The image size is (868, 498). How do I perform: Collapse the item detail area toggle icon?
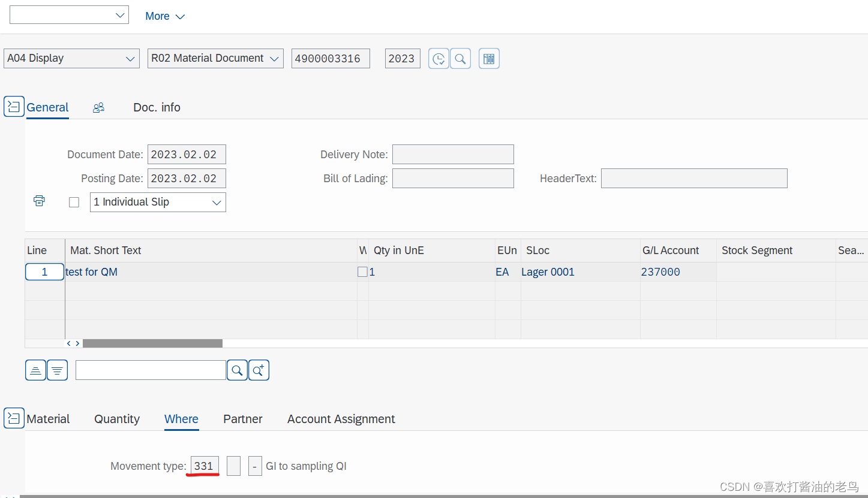click(14, 418)
